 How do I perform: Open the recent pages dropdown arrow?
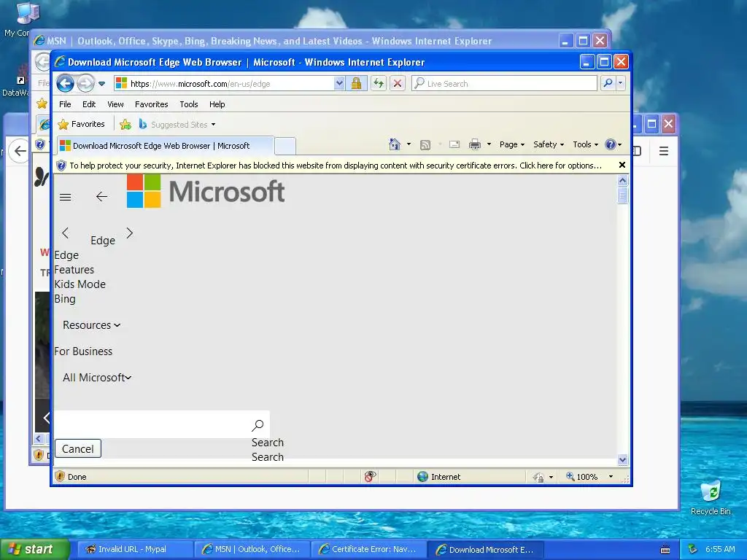point(101,84)
